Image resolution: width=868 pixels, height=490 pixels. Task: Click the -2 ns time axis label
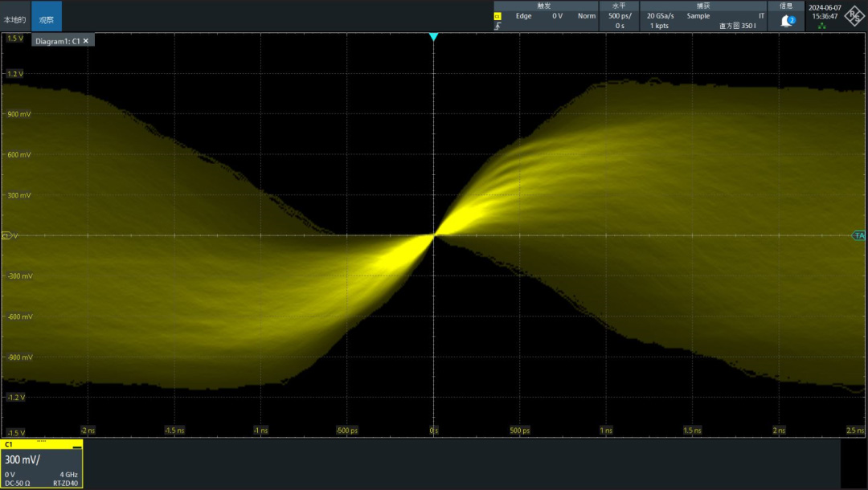(x=88, y=431)
